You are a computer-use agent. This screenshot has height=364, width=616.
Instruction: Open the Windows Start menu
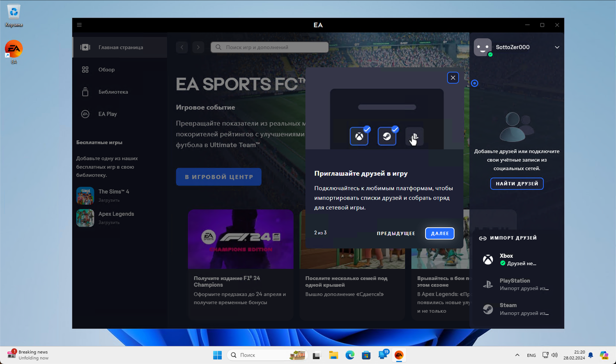tap(218, 355)
